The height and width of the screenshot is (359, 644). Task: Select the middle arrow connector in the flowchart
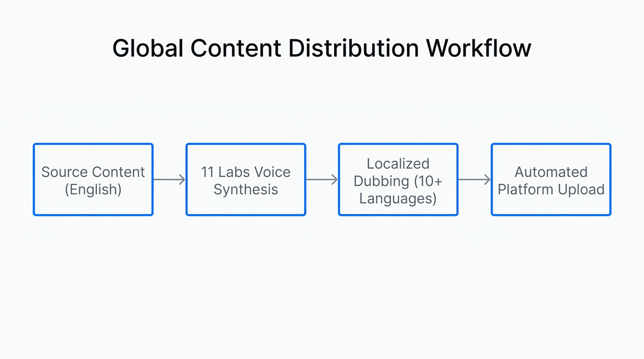322,179
